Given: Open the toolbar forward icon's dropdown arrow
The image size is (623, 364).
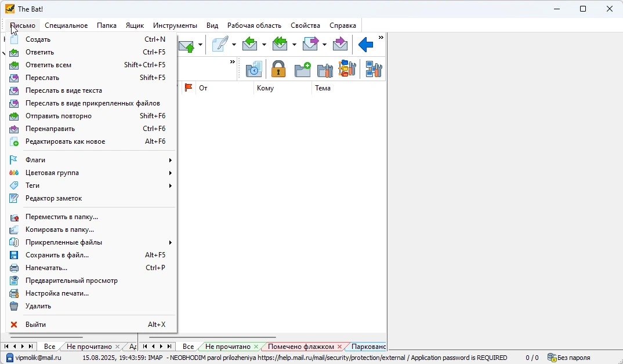Looking at the screenshot, I should (324, 45).
